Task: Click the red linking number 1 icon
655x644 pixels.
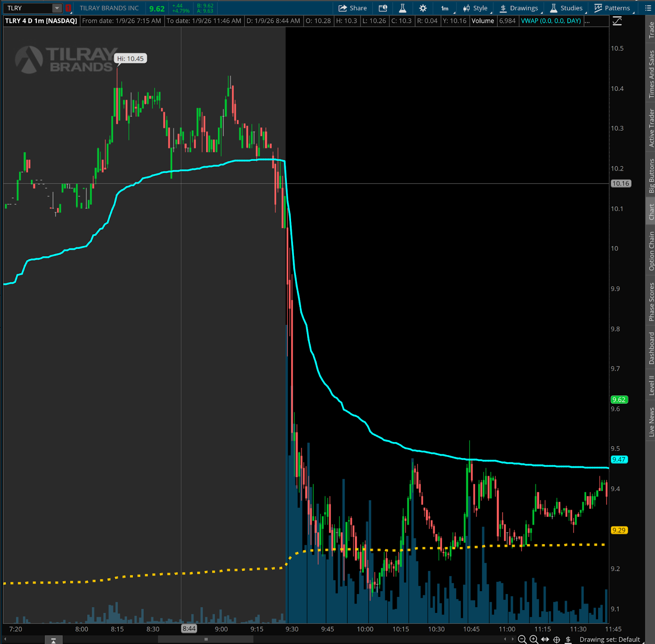Action: coord(68,8)
